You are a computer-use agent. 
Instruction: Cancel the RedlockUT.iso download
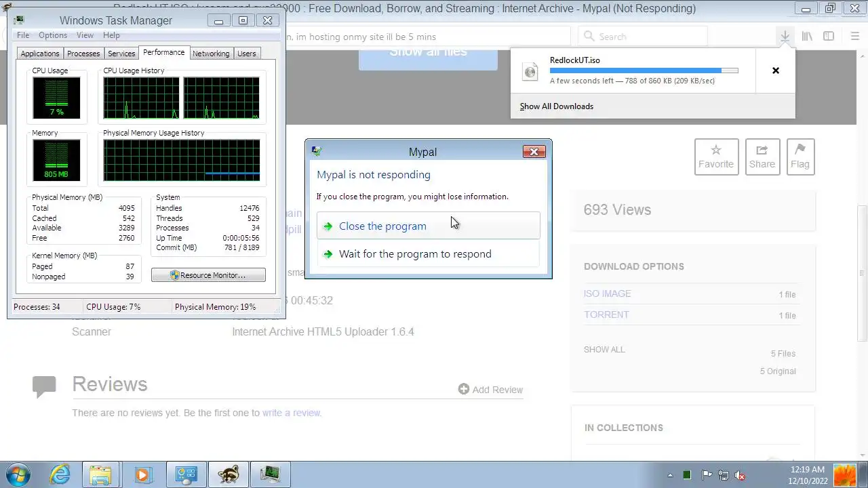tap(776, 70)
